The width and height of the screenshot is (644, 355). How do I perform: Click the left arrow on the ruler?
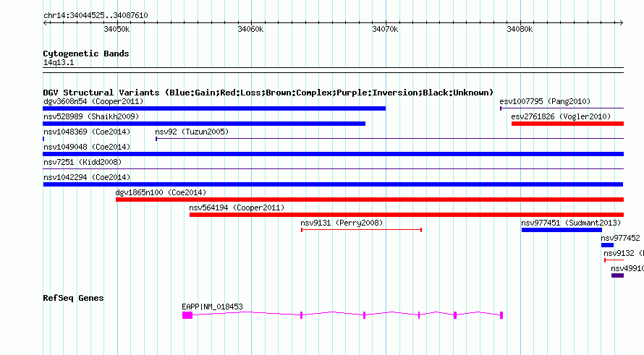pyautogui.click(x=46, y=23)
